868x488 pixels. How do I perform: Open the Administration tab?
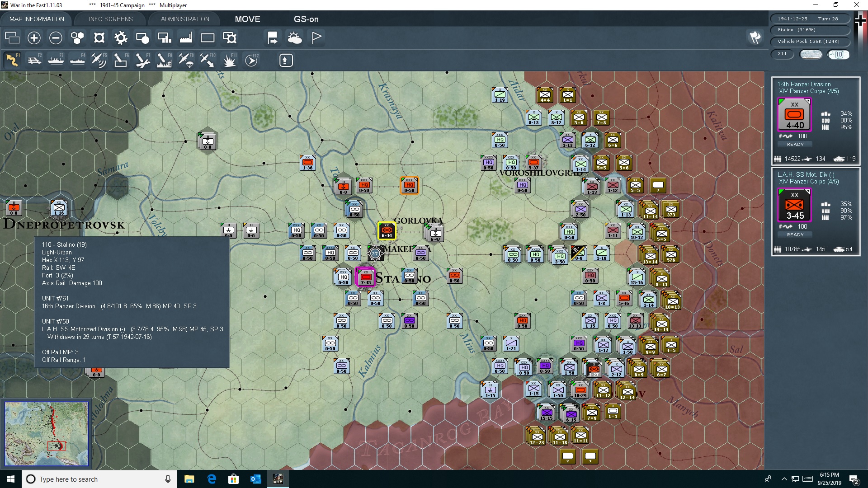click(185, 19)
